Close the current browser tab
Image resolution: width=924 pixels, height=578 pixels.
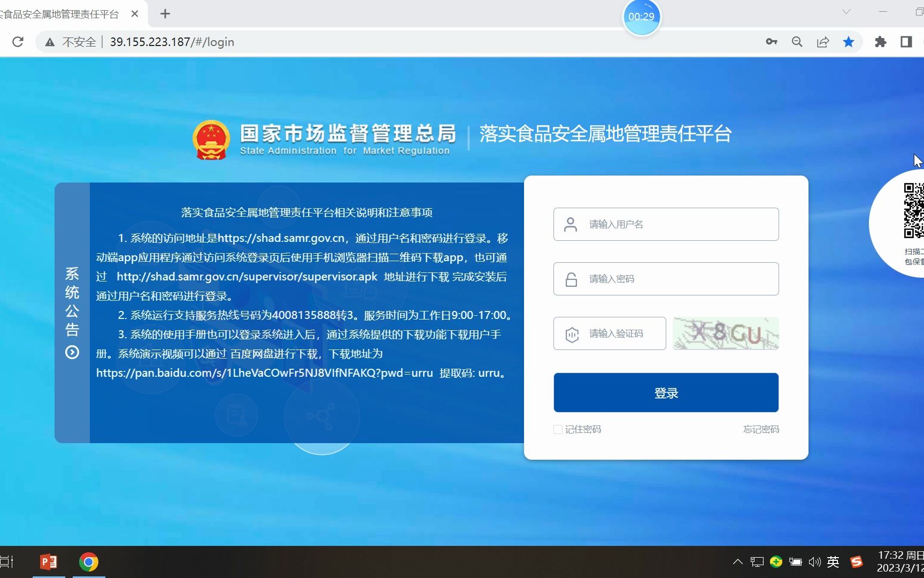[135, 14]
